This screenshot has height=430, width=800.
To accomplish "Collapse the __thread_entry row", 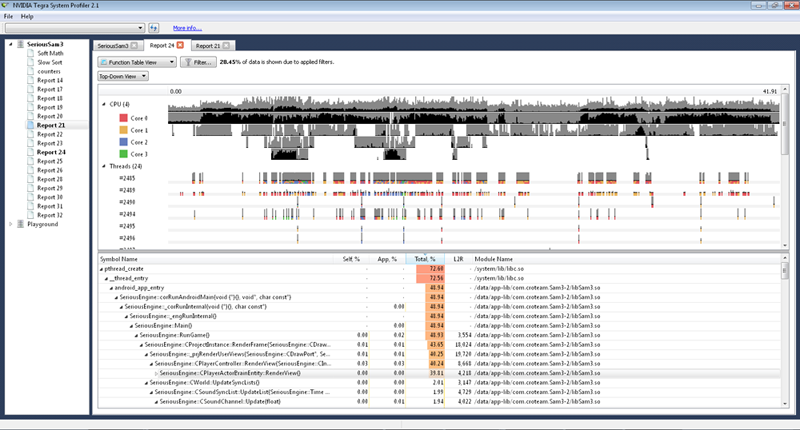I will coord(106,279).
